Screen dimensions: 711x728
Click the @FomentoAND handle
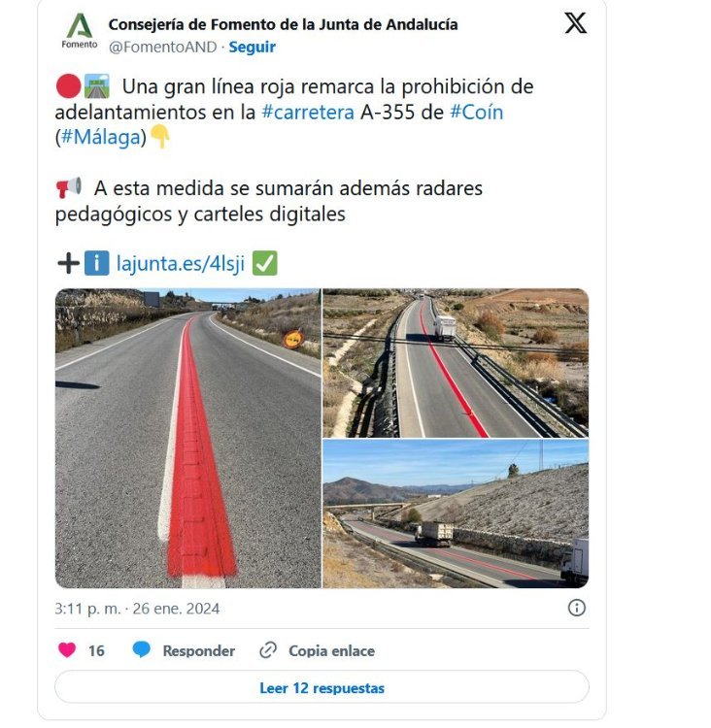(x=162, y=47)
